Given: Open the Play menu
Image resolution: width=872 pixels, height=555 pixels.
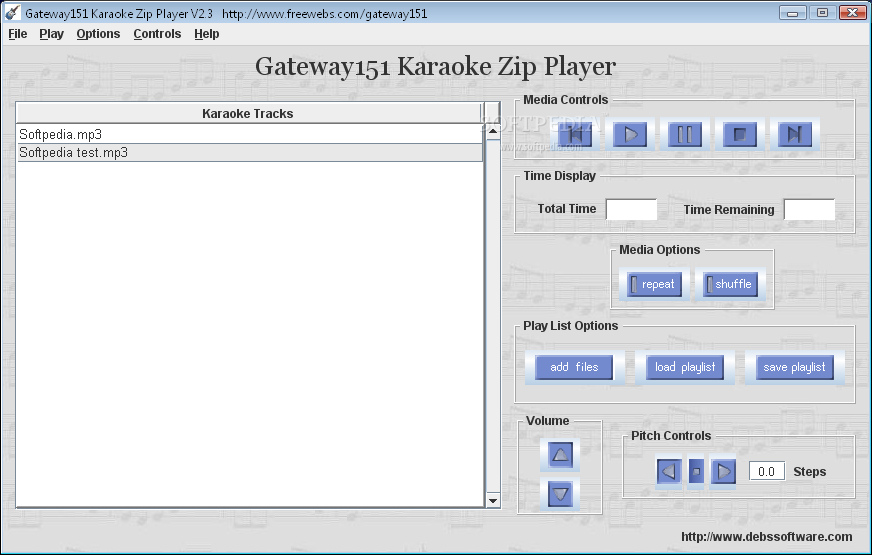Looking at the screenshot, I should click(x=52, y=34).
